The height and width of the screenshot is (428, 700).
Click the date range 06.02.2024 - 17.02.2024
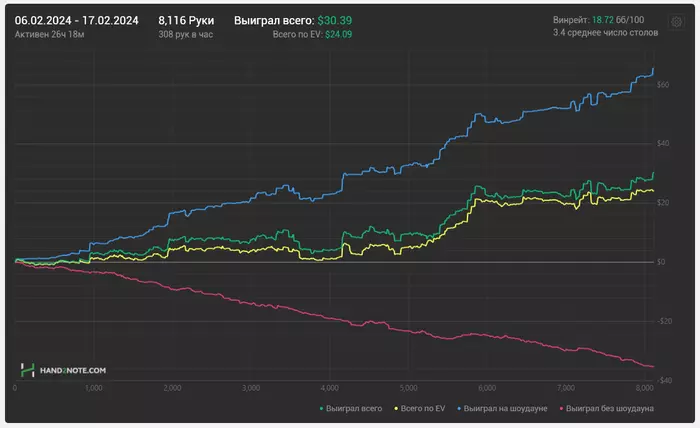point(78,20)
